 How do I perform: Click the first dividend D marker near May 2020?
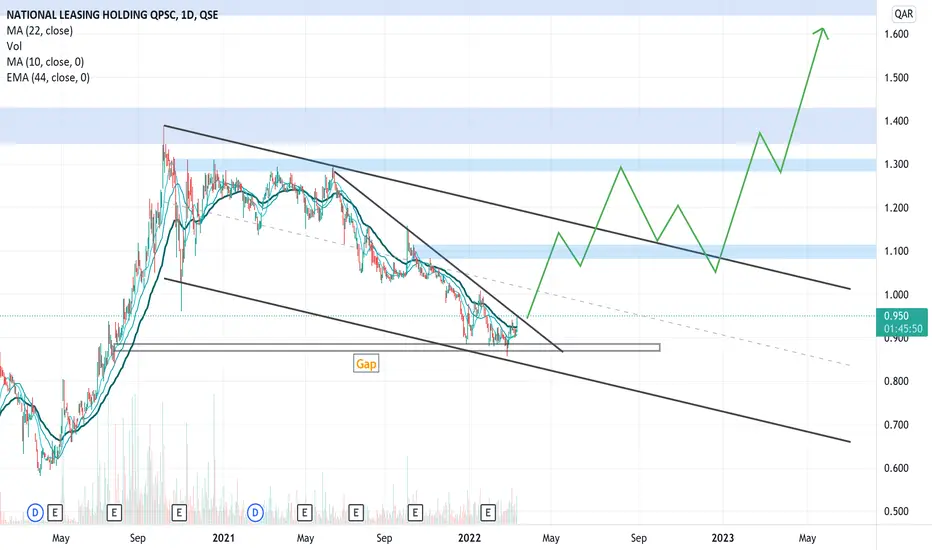(x=35, y=512)
